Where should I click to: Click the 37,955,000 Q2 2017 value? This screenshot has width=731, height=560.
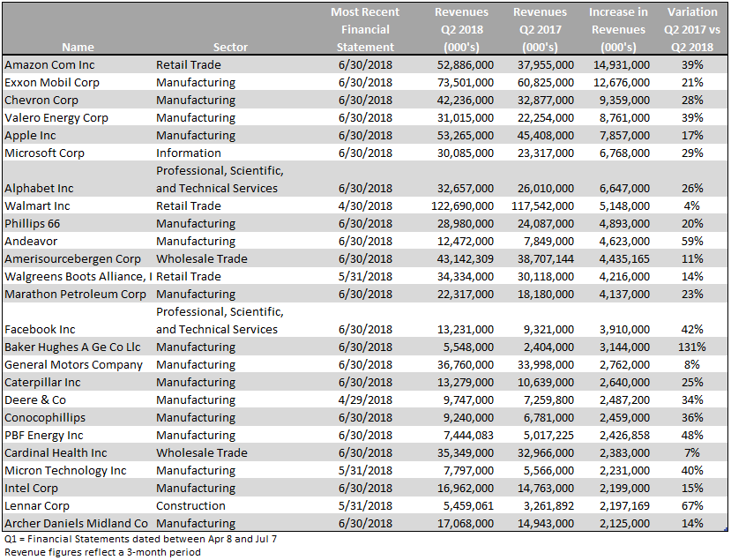[546, 64]
